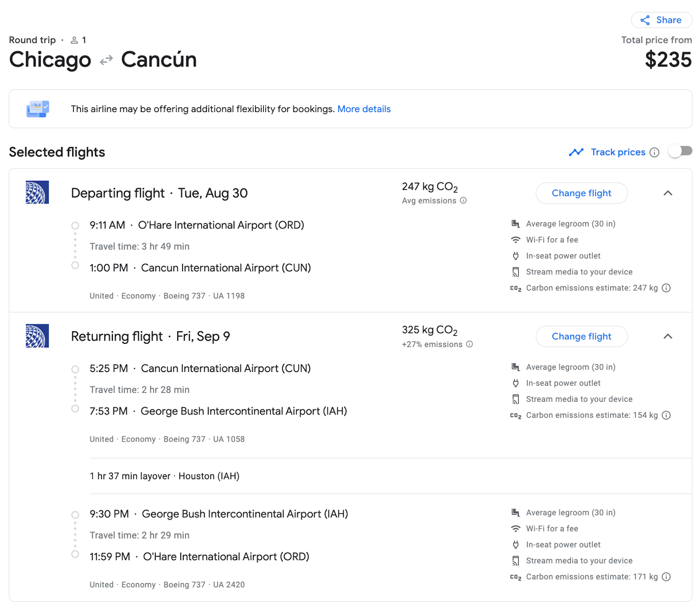This screenshot has width=700, height=607.
Task: Open the +27% emissions info tooltip
Action: pyautogui.click(x=469, y=344)
